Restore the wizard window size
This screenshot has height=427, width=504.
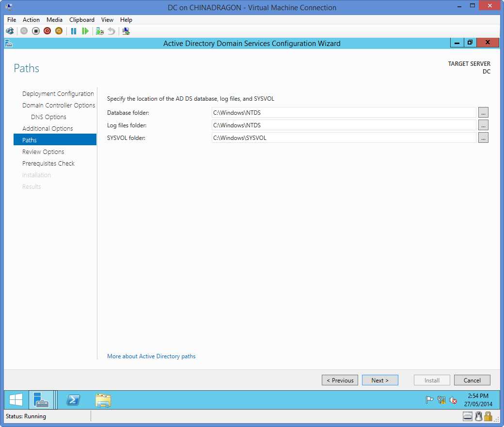[x=470, y=43]
